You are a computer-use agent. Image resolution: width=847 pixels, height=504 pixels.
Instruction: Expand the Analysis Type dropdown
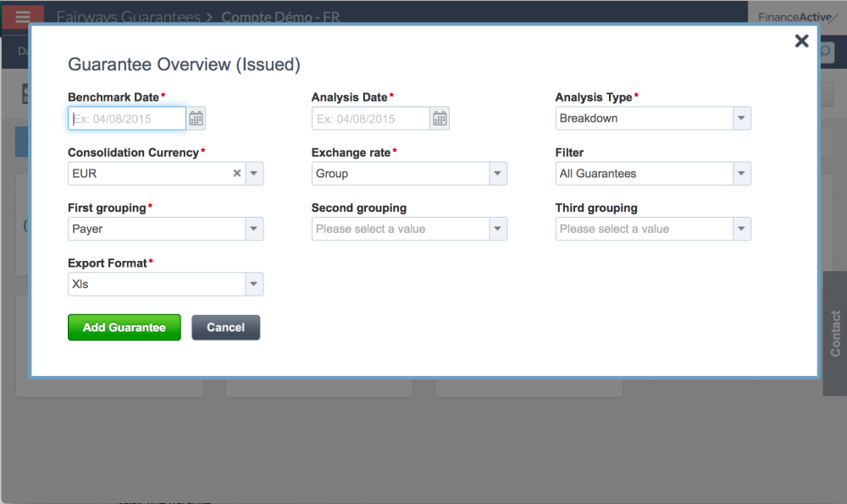coord(741,119)
